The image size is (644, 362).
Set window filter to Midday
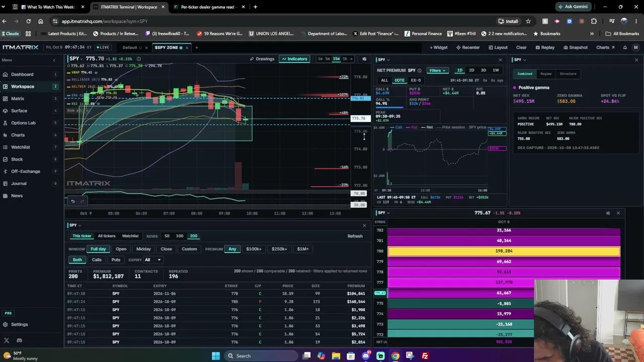143,249
